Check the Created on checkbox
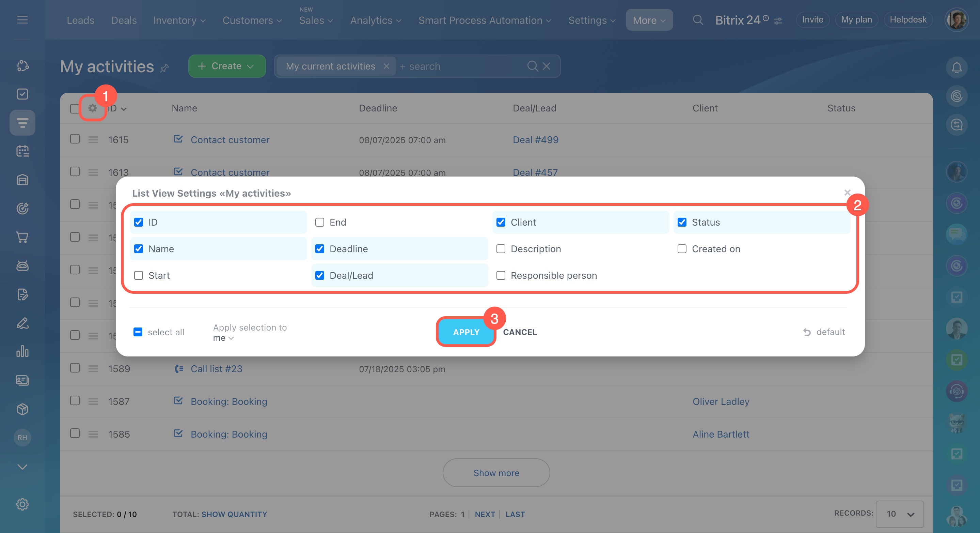 tap(682, 248)
